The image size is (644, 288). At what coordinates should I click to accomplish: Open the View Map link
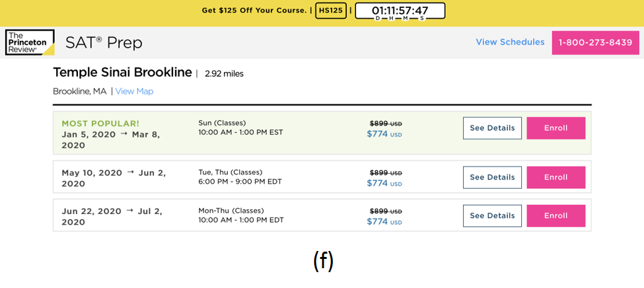tap(134, 91)
